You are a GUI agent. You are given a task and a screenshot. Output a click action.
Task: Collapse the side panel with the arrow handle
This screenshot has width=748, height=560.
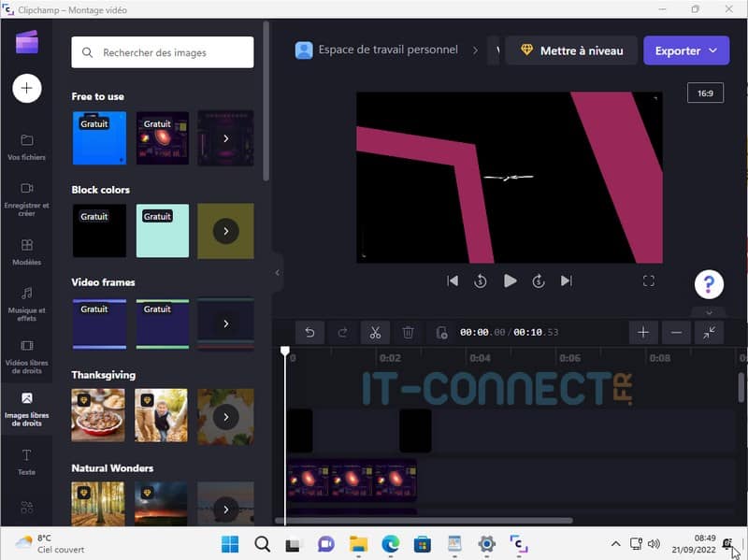point(277,272)
